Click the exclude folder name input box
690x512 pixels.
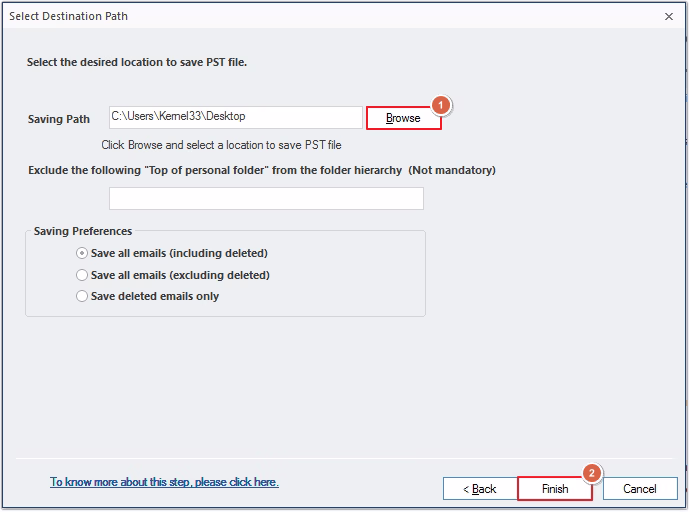tap(266, 198)
